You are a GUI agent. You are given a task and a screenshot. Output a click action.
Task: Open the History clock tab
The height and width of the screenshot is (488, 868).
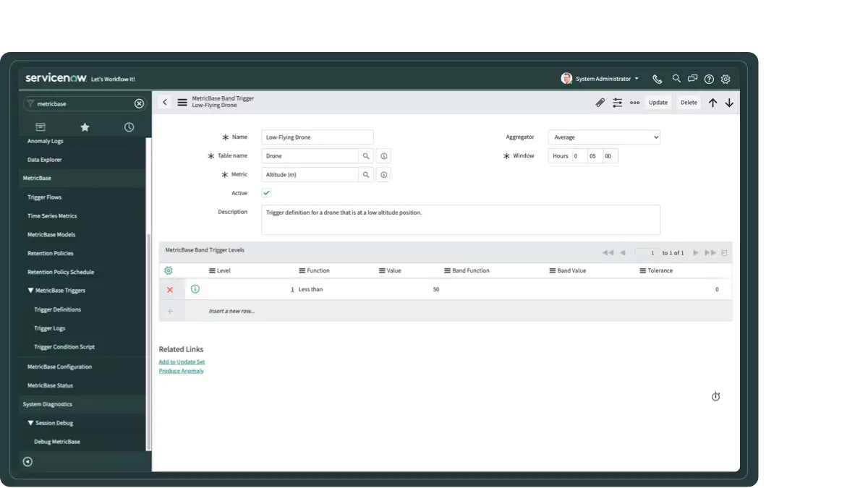[x=129, y=127]
